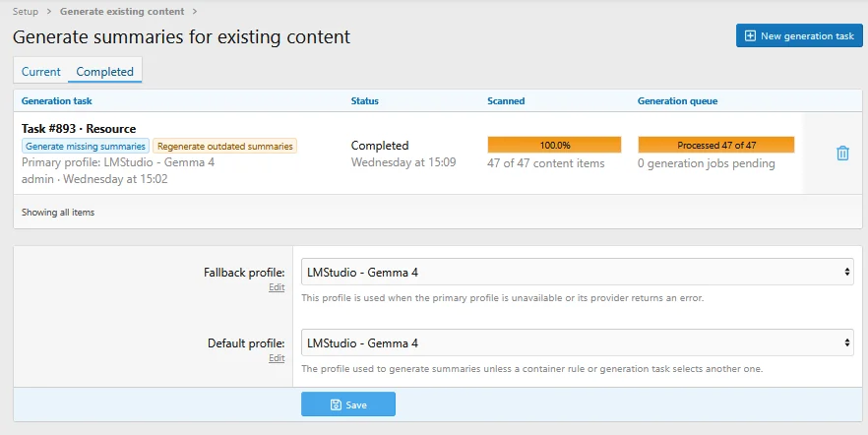
Task: Click the Processed 47 of 47 progress bar
Action: [x=716, y=145]
